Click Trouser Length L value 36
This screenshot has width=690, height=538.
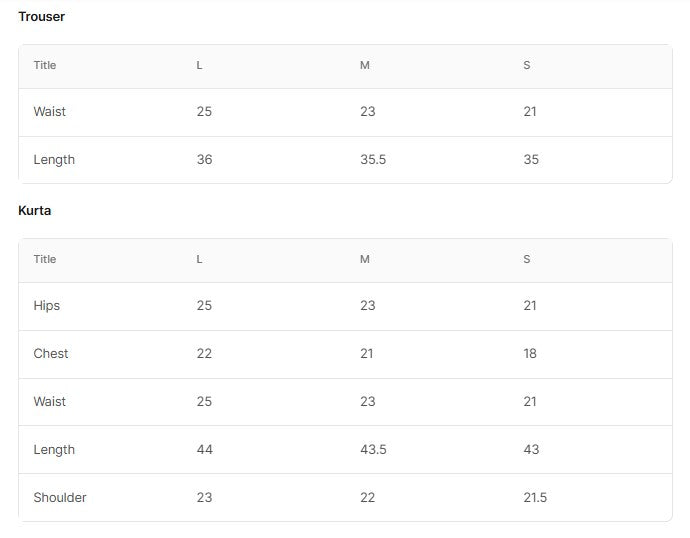pyautogui.click(x=205, y=160)
